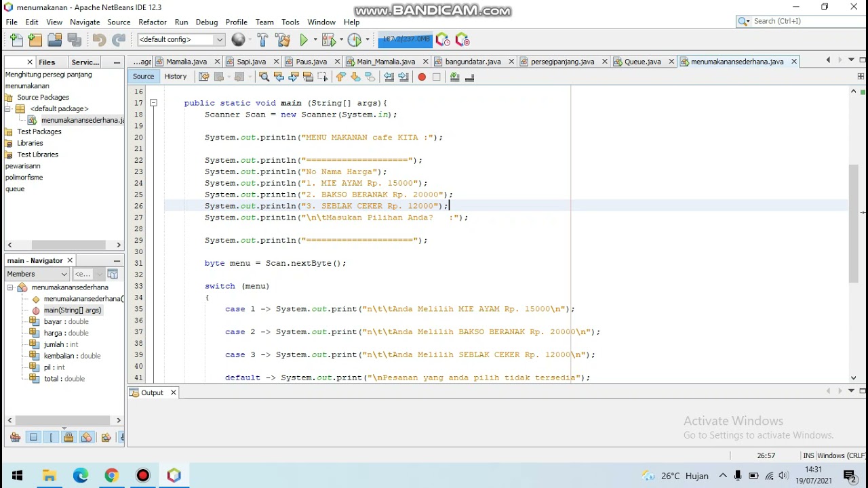868x488 pixels.
Task: Open the Tools menu
Action: (290, 22)
